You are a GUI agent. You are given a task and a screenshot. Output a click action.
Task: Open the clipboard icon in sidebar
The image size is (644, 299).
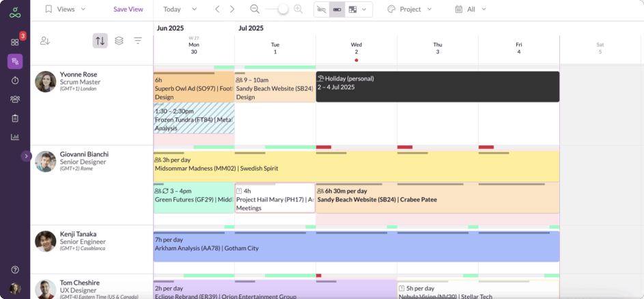(15, 118)
